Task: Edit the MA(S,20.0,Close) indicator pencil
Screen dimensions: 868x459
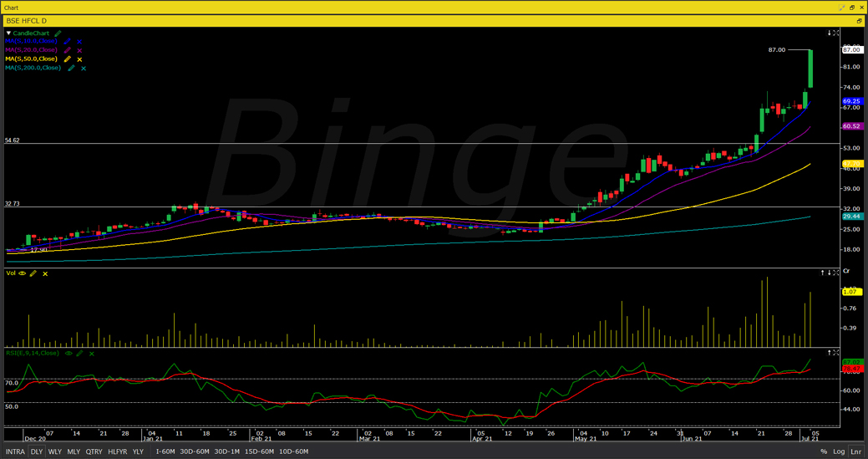Action: click(68, 50)
